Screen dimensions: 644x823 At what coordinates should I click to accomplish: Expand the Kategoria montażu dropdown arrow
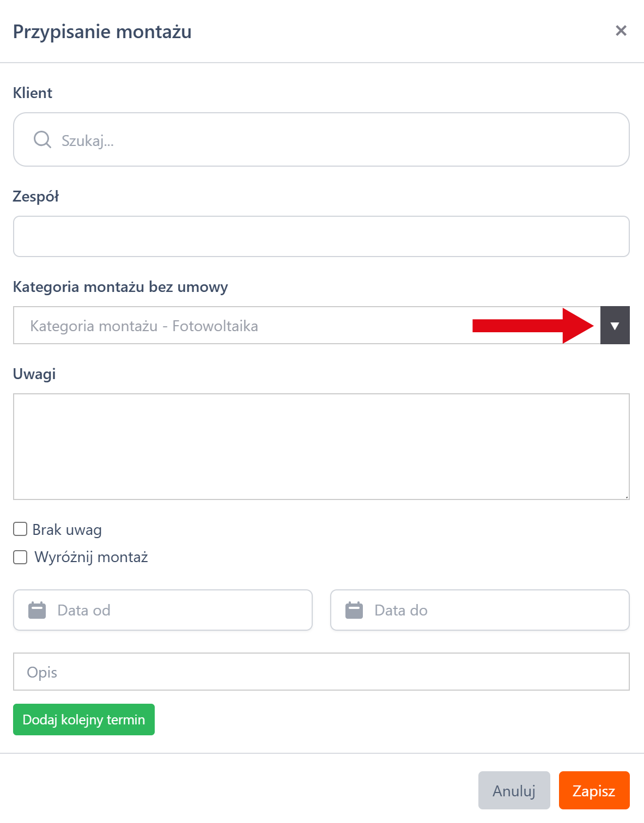tap(615, 326)
